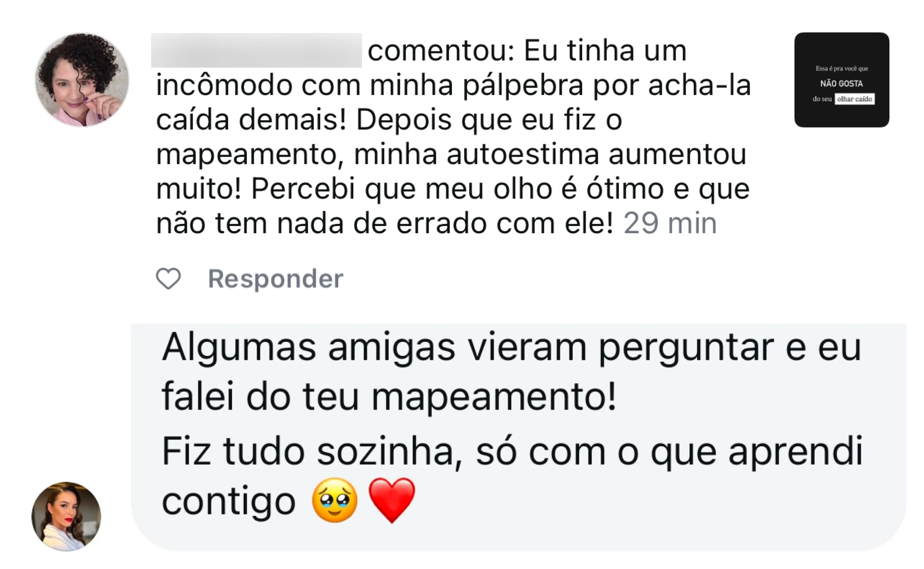Viewport: 924px width, 569px height.
Task: Select the gray direct message bubble
Action: (519, 437)
